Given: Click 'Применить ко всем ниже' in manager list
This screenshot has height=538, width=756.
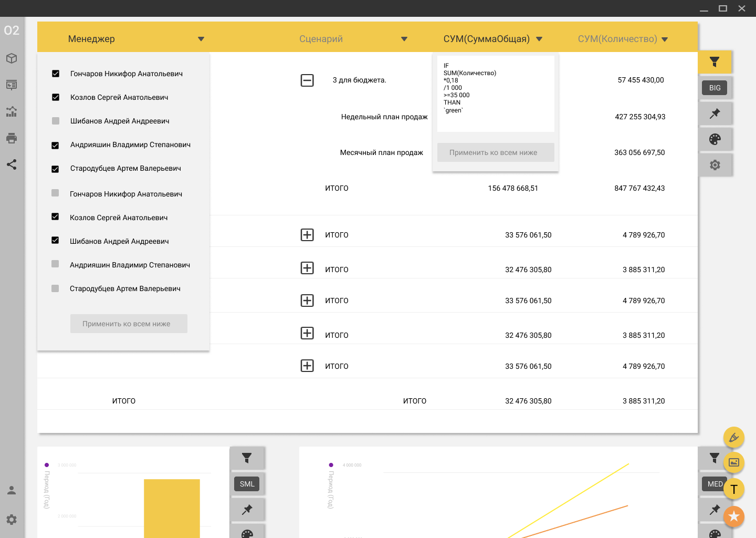Looking at the screenshot, I should click(x=129, y=324).
